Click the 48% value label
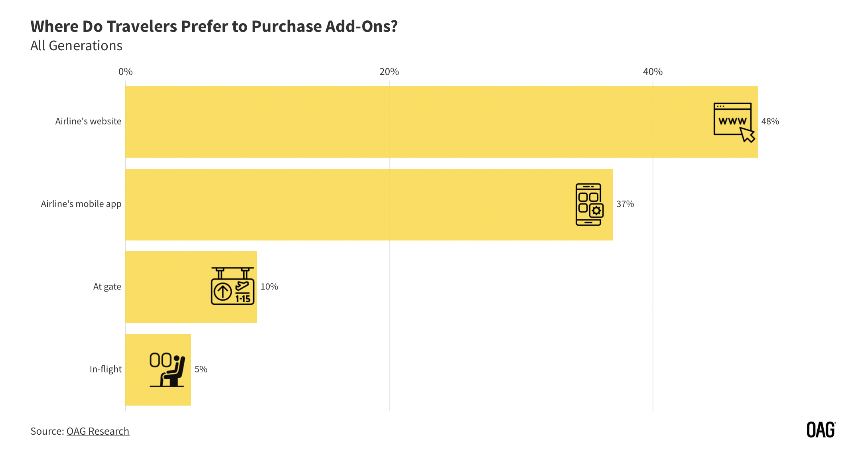This screenshot has height=469, width=868. tap(770, 121)
